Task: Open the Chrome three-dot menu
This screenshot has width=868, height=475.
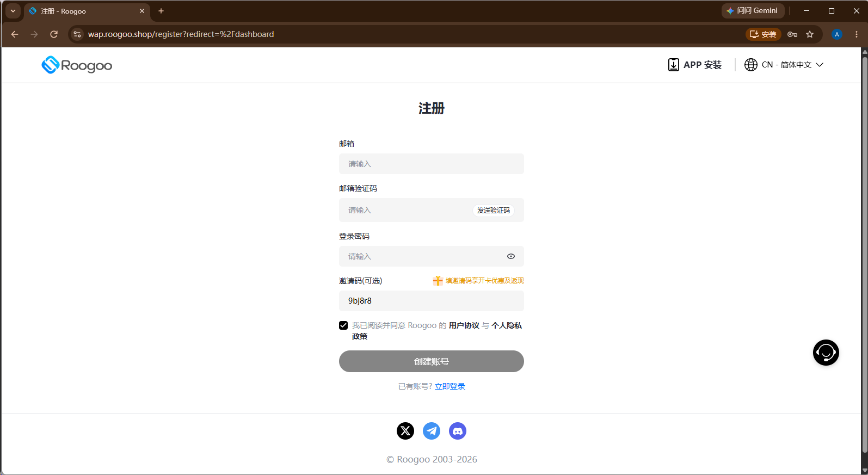Action: 857,34
